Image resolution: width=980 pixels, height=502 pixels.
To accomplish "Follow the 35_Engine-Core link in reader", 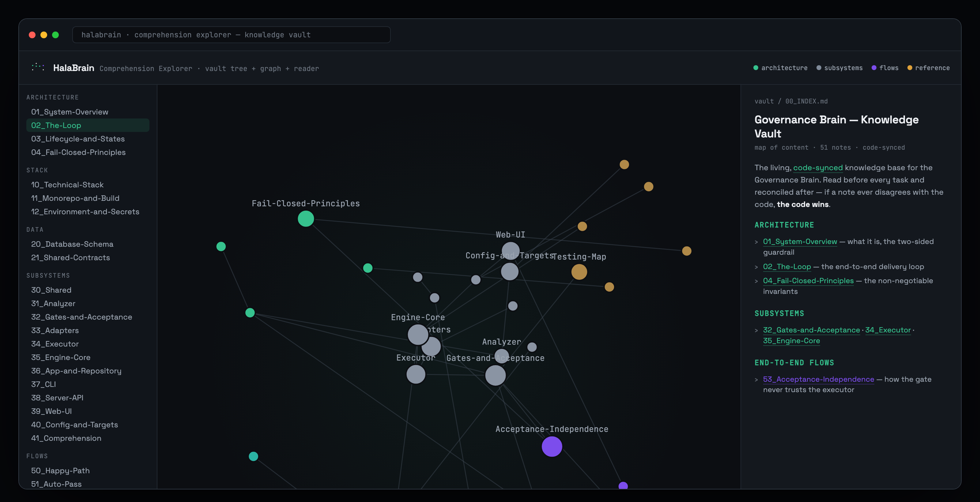I will (x=791, y=341).
